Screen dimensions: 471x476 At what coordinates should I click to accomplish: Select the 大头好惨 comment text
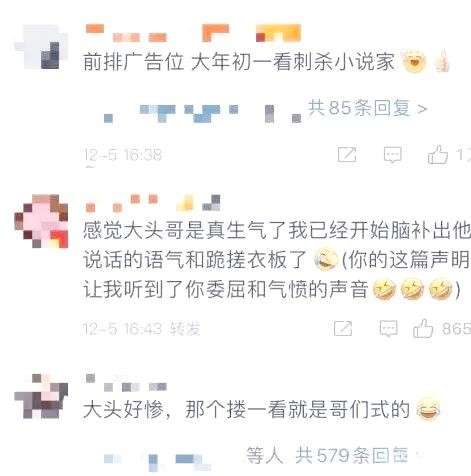(x=247, y=410)
